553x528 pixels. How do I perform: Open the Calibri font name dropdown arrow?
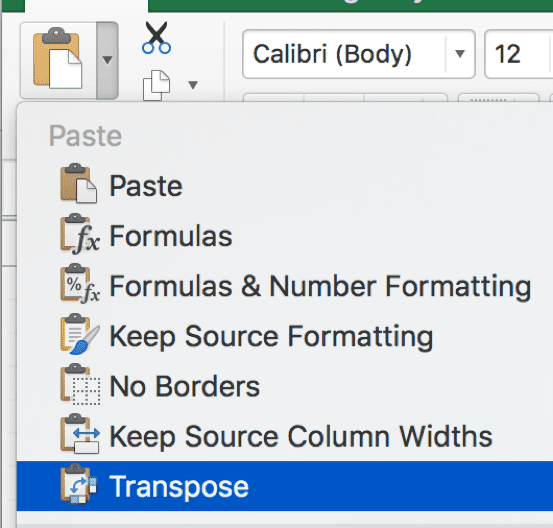460,54
